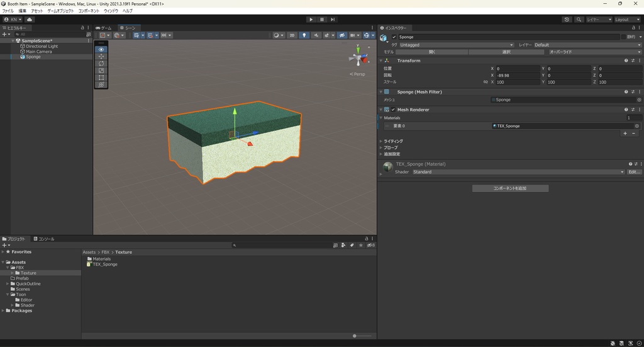Uncheck the Sponge object active checkbox

pyautogui.click(x=394, y=37)
